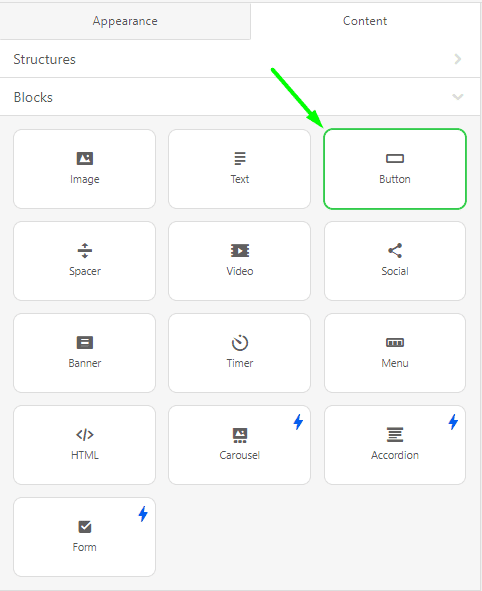Open the Content tab
This screenshot has width=482, height=591.
pos(365,21)
